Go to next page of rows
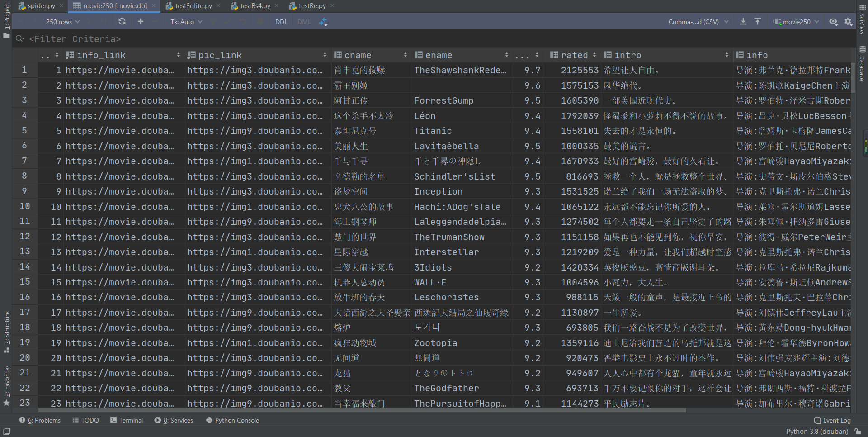 [90, 21]
